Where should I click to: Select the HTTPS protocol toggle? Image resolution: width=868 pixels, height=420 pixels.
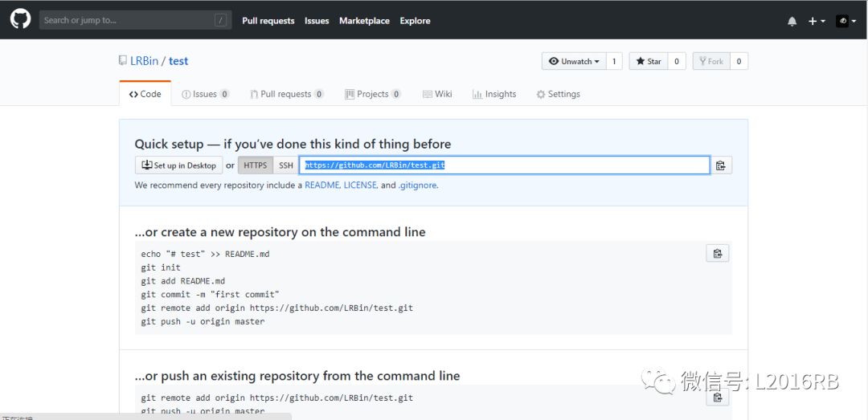(255, 165)
